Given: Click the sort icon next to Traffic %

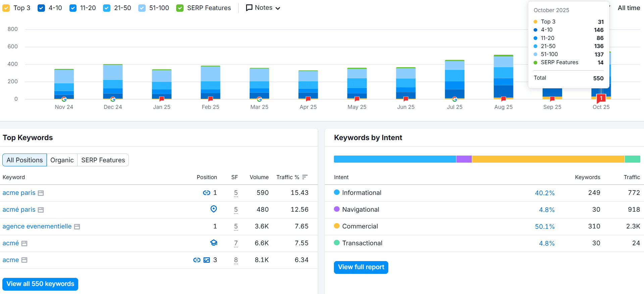Looking at the screenshot, I should click(x=305, y=177).
